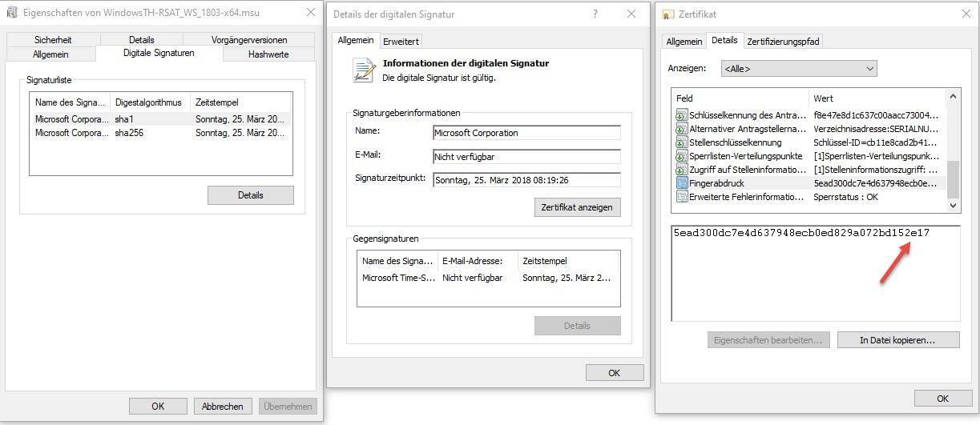Click the help question mark button

pyautogui.click(x=595, y=14)
